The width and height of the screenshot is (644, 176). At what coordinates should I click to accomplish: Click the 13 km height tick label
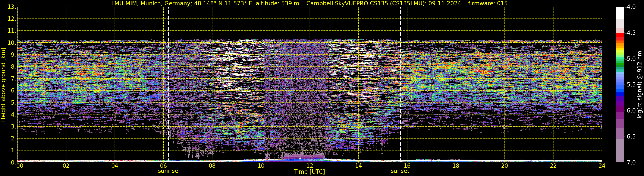click(12, 7)
